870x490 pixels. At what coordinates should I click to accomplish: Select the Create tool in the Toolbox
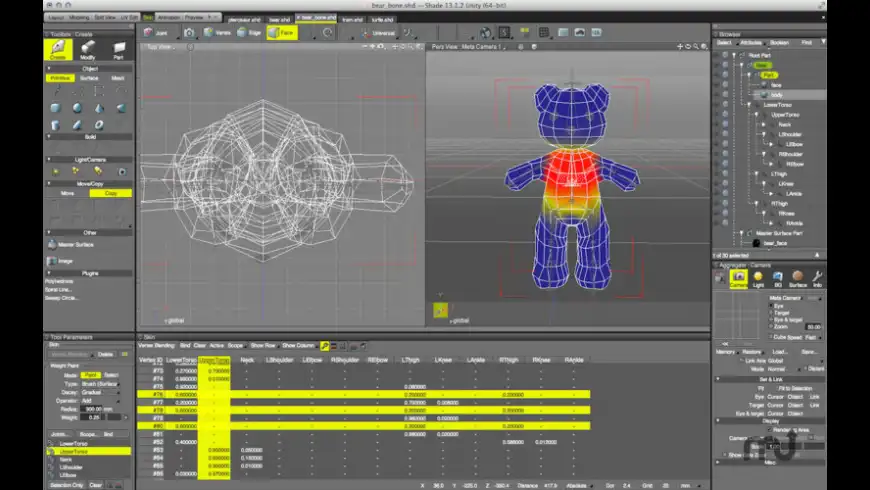point(58,50)
